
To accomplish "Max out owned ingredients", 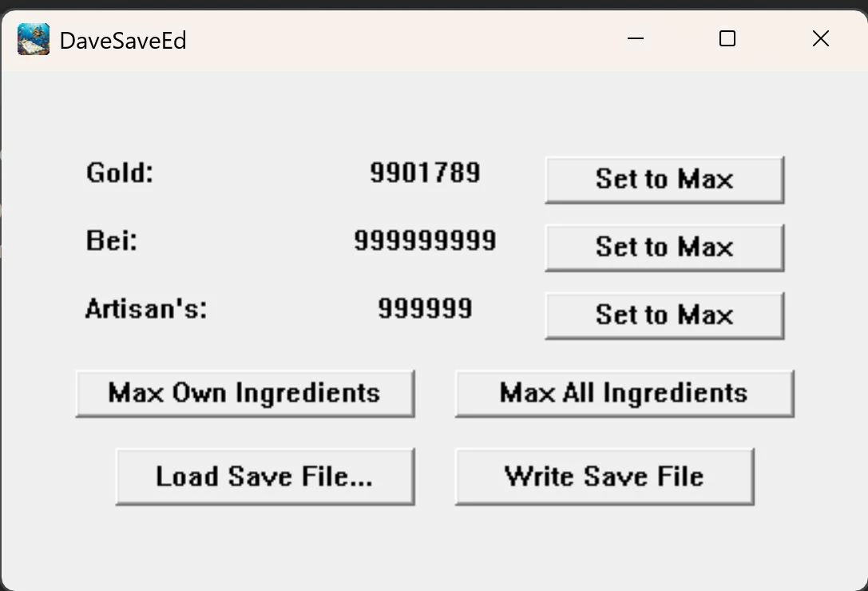I will click(244, 393).
